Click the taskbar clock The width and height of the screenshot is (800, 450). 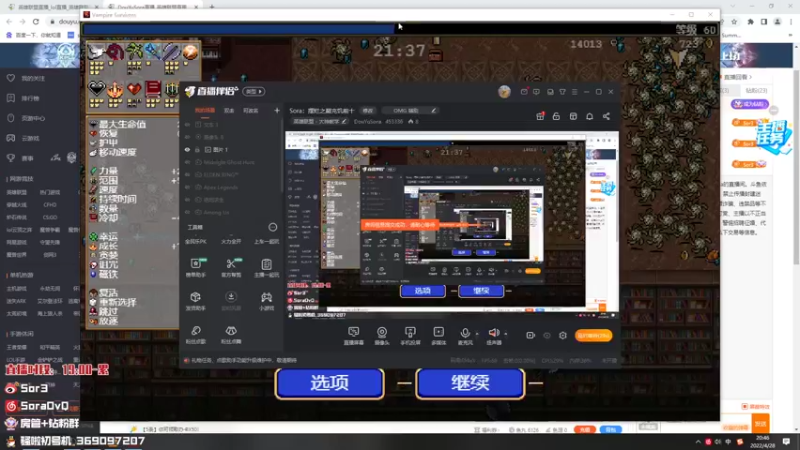763,441
